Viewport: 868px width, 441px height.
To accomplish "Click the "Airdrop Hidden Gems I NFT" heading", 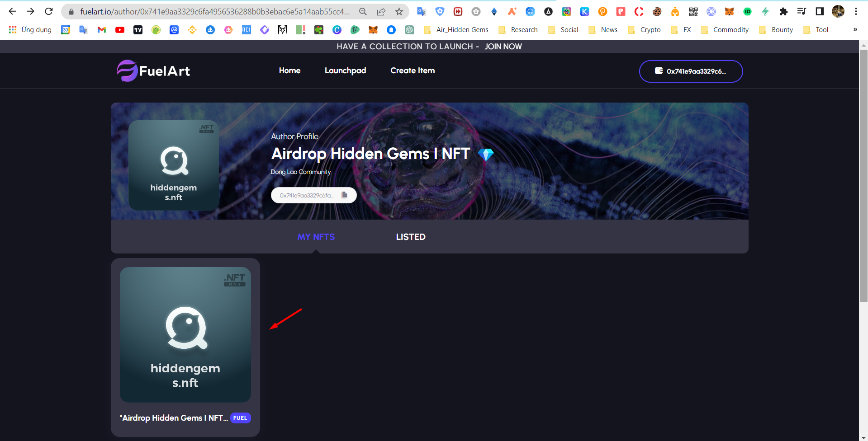I will [370, 154].
